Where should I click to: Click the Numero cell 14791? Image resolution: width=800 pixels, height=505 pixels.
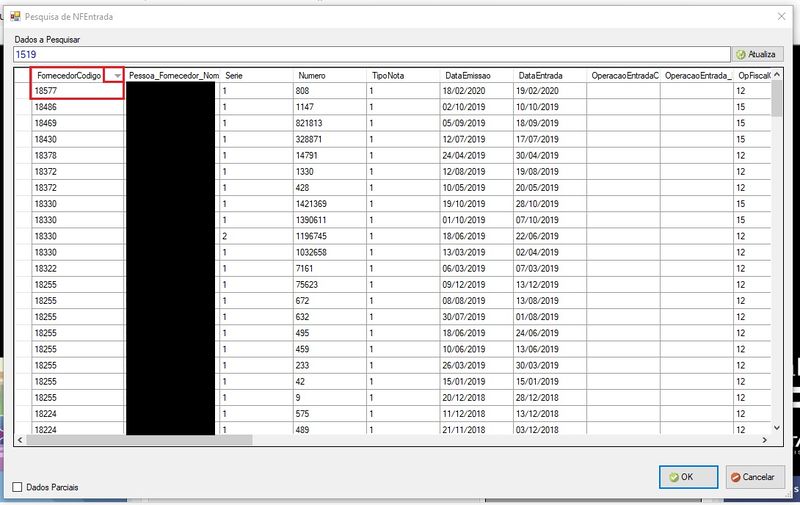(330, 156)
